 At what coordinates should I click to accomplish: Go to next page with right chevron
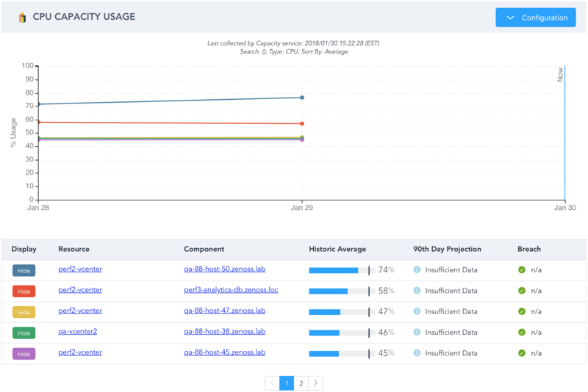point(315,383)
